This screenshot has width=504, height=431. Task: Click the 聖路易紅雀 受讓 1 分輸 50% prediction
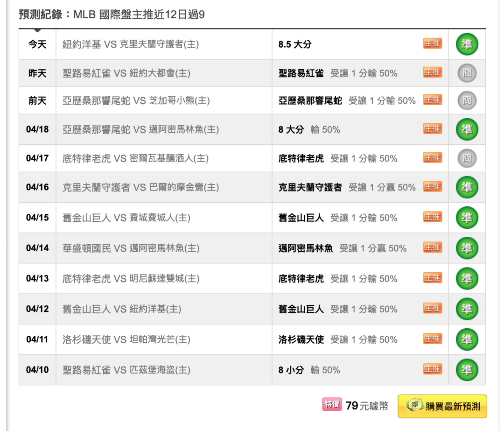click(x=338, y=73)
